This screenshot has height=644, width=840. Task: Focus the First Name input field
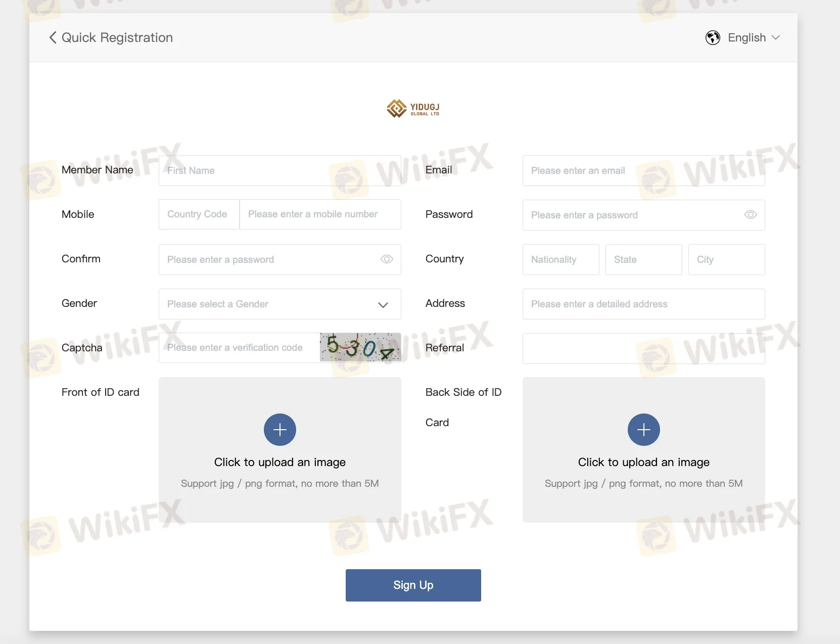tap(280, 170)
